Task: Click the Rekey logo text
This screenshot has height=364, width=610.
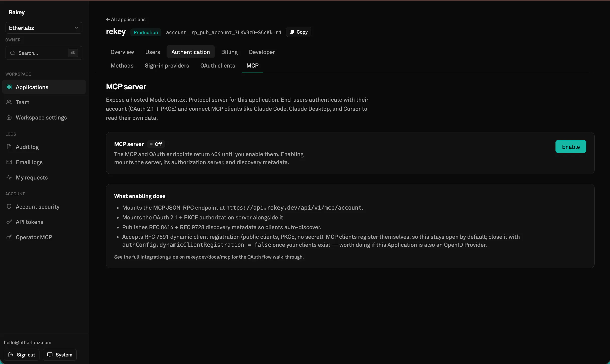Action: point(17,12)
